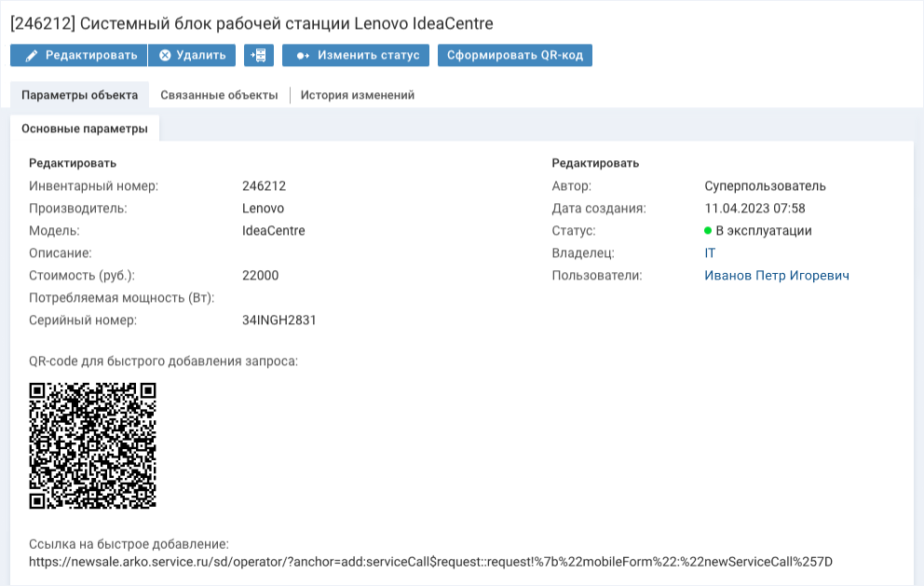This screenshot has width=924, height=586.
Task: Click QR-code для быстрого добавления запроса label
Action: click(x=163, y=361)
